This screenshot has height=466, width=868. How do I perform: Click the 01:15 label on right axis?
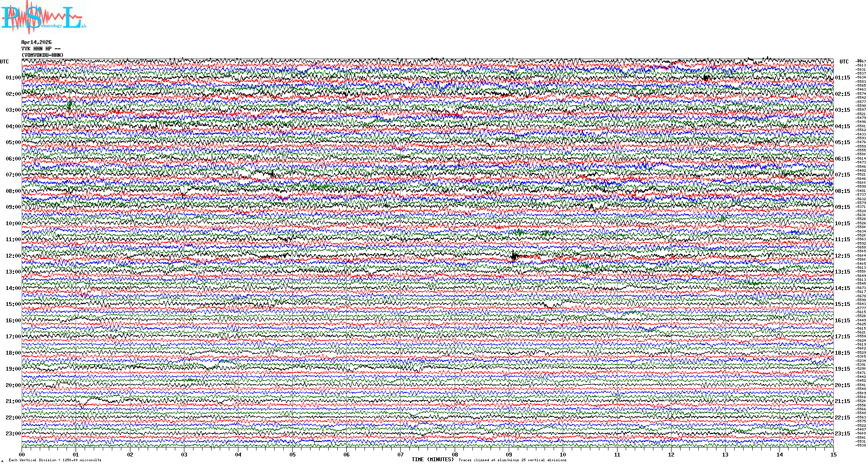tap(842, 78)
